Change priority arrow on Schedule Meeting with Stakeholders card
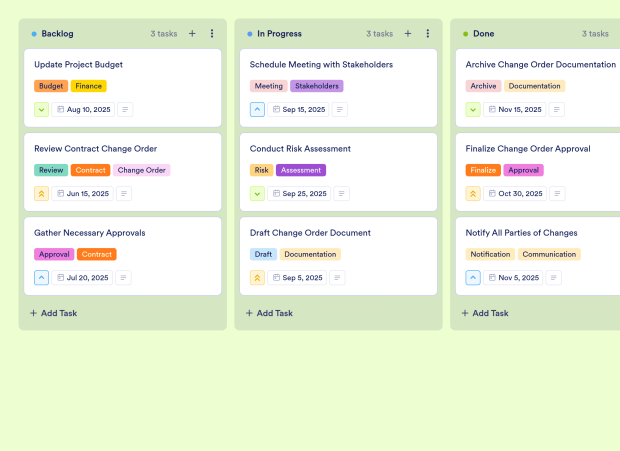The image size is (620, 451). coord(257,109)
